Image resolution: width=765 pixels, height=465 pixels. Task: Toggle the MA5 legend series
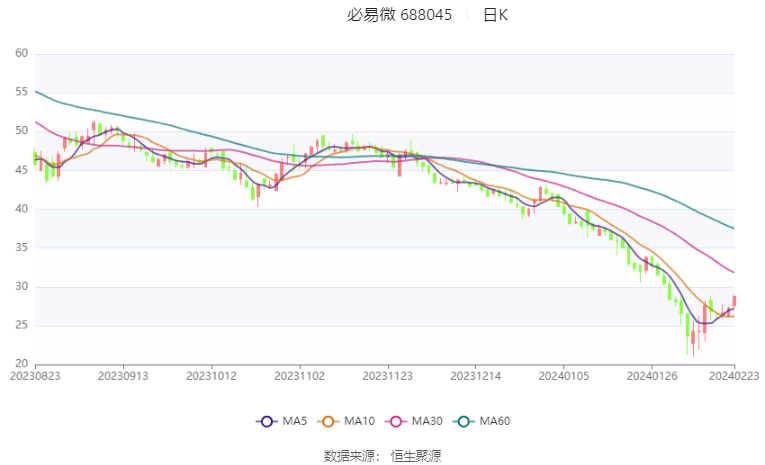click(282, 421)
